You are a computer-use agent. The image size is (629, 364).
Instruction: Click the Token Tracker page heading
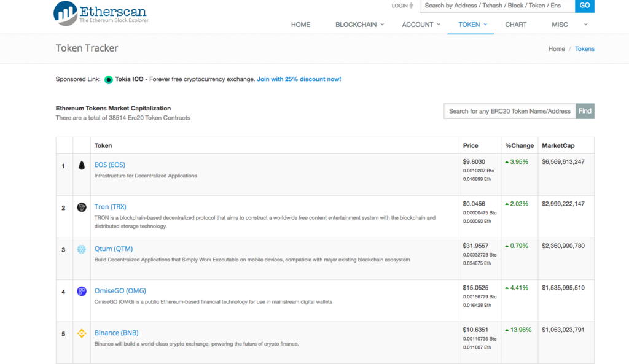87,48
